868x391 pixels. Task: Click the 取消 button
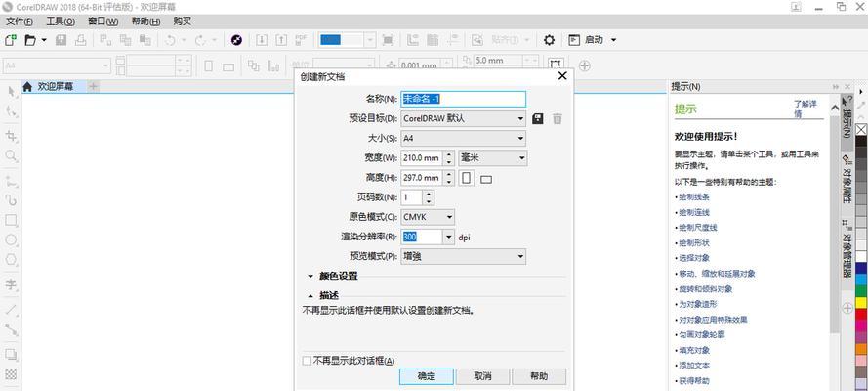pyautogui.click(x=482, y=376)
